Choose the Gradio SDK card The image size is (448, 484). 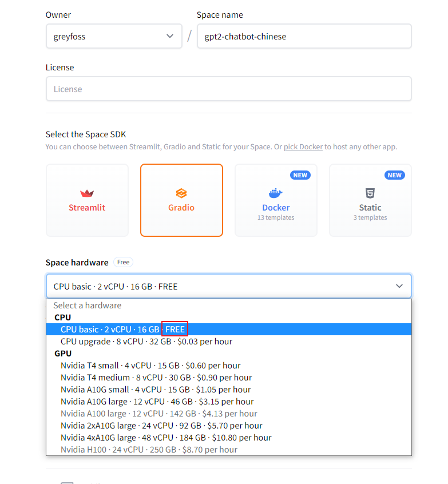181,200
